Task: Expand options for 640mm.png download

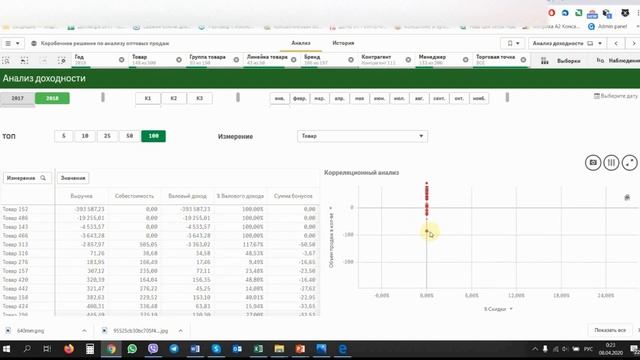Action: tap(84, 331)
